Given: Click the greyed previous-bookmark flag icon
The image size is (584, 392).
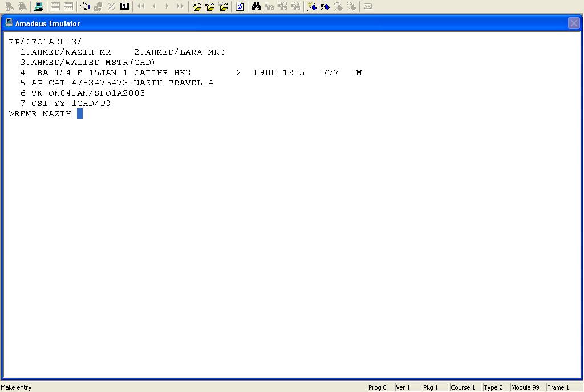Looking at the screenshot, I should [x=338, y=6].
